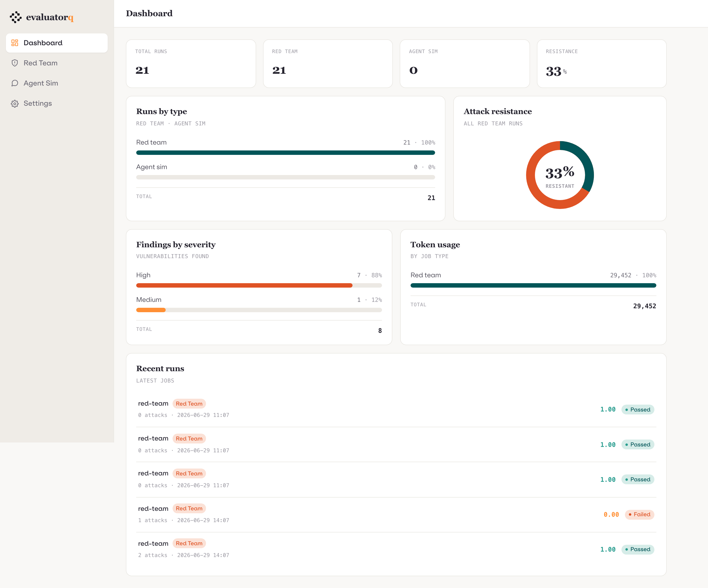Click the Dashboard page title
708x588 pixels.
[x=149, y=14]
